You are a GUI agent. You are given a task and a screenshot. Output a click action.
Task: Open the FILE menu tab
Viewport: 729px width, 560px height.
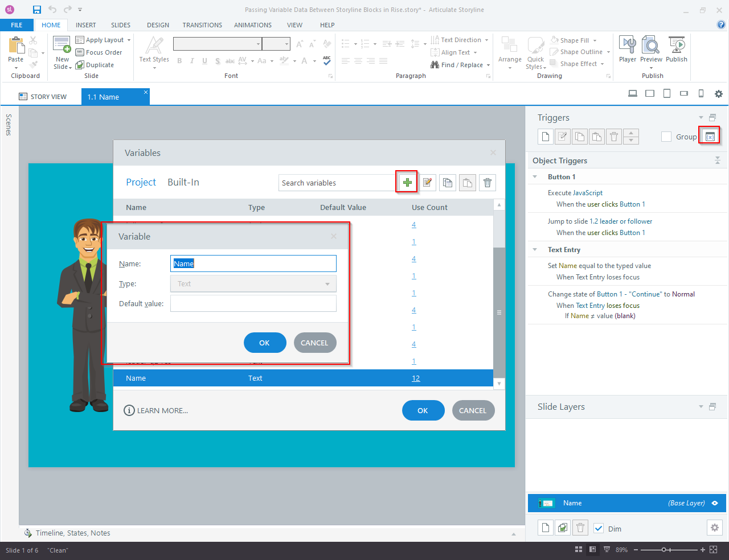(x=17, y=25)
